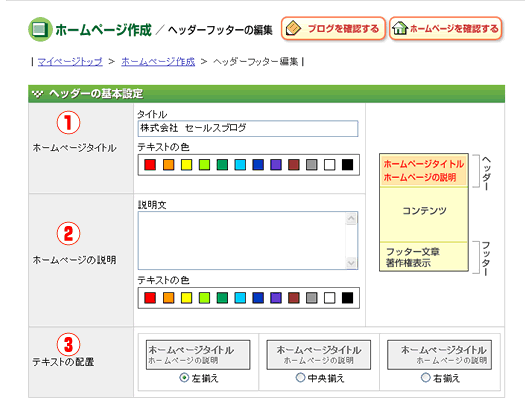Pick light blue swatch for description text color
525x399 pixels.
[240, 298]
